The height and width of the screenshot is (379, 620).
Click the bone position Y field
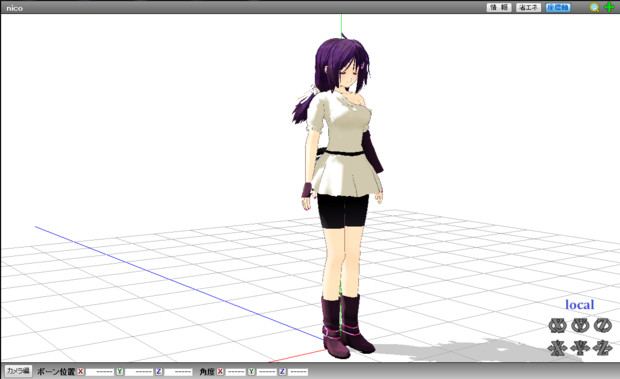(x=139, y=372)
